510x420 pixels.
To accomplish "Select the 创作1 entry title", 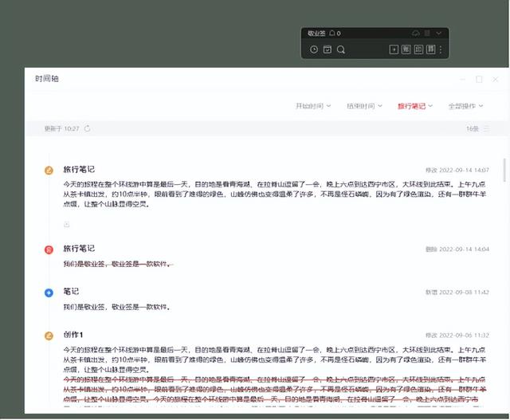I will click(x=73, y=335).
